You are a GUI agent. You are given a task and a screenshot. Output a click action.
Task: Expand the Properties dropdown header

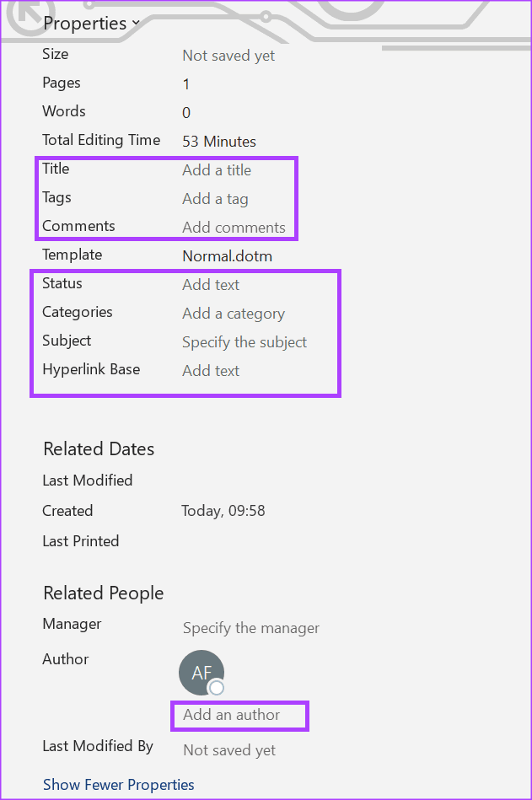[x=91, y=24]
